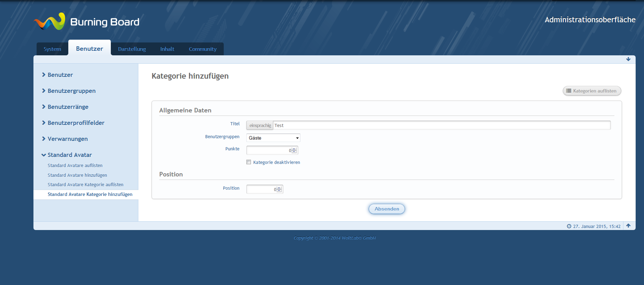Open Standard Avatare hinzufügen link
Image resolution: width=644 pixels, height=285 pixels.
77,175
